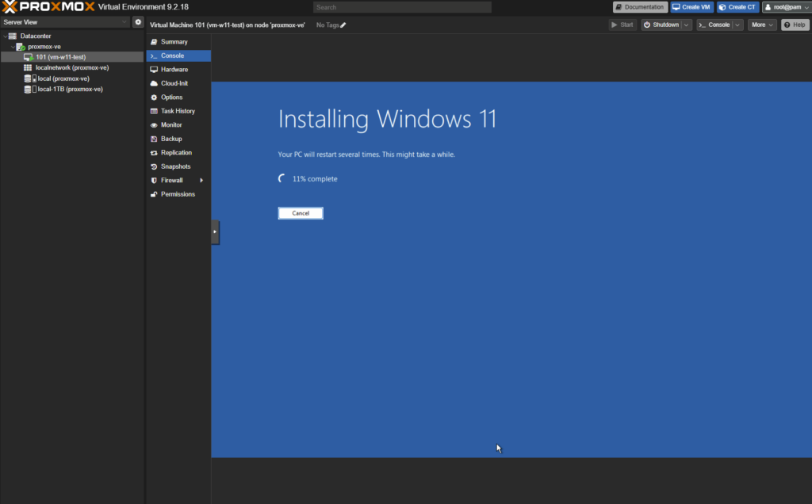Click the Create CT cube icon
This screenshot has height=504, width=812.
[722, 7]
